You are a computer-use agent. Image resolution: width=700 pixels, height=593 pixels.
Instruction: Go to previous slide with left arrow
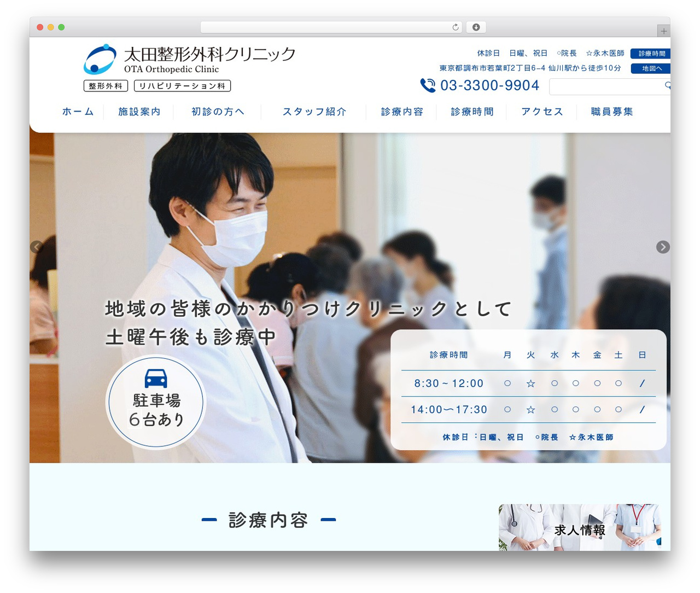click(x=36, y=247)
